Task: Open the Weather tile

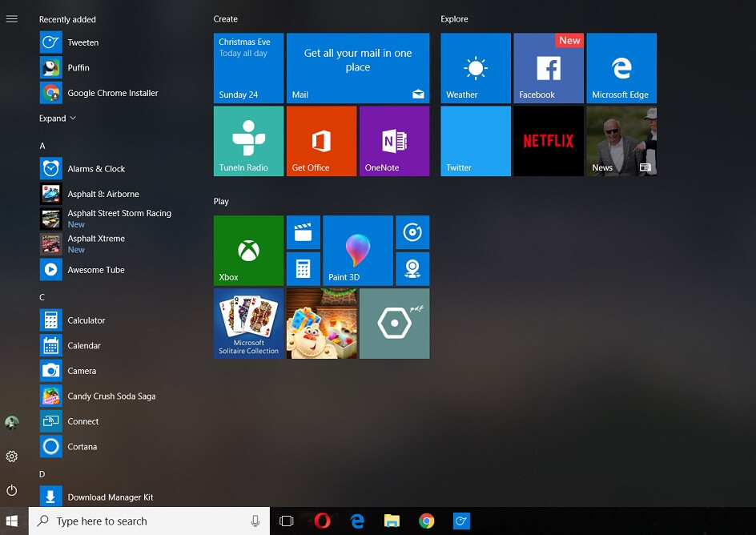Action: click(476, 68)
